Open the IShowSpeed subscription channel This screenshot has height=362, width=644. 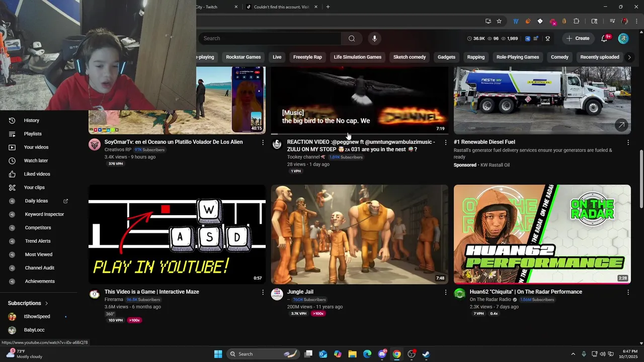[x=37, y=317]
